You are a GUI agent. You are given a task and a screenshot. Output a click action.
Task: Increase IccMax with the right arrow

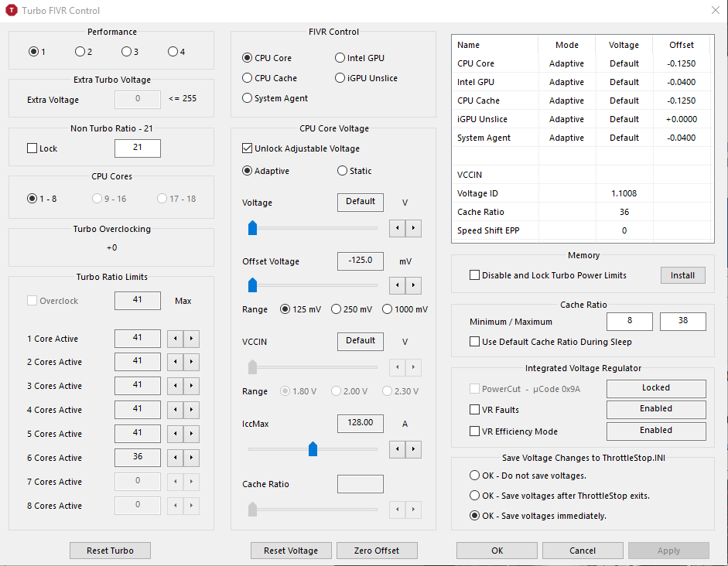click(x=413, y=449)
